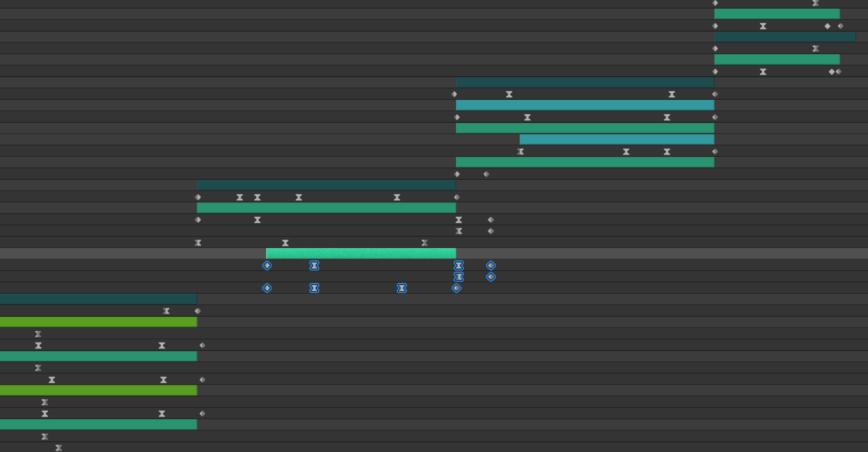Select the dark teal clip at the far right
The height and width of the screenshot is (452, 868).
785,37
